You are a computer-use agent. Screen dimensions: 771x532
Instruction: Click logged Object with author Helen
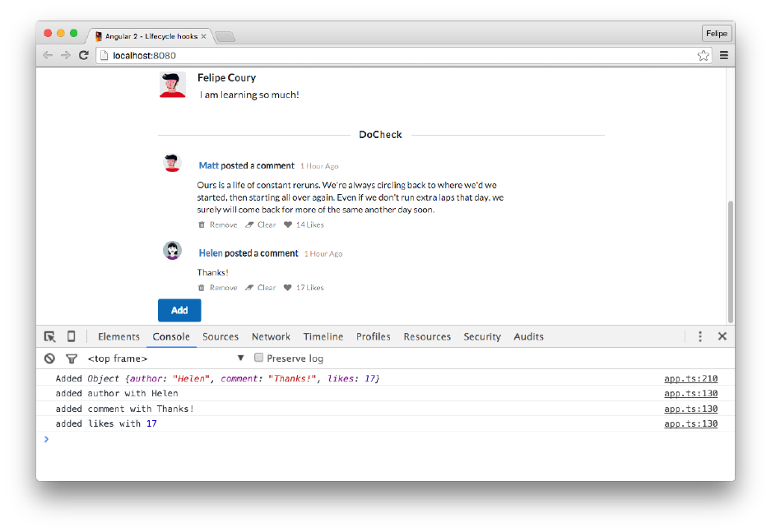[x=234, y=378]
